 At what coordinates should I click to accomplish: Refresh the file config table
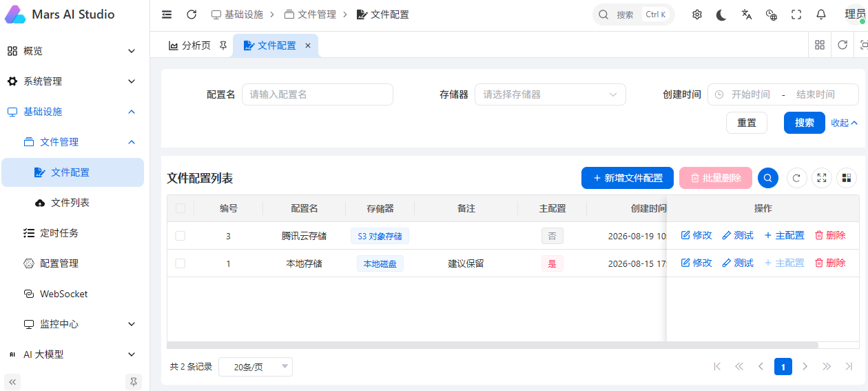pyautogui.click(x=796, y=178)
